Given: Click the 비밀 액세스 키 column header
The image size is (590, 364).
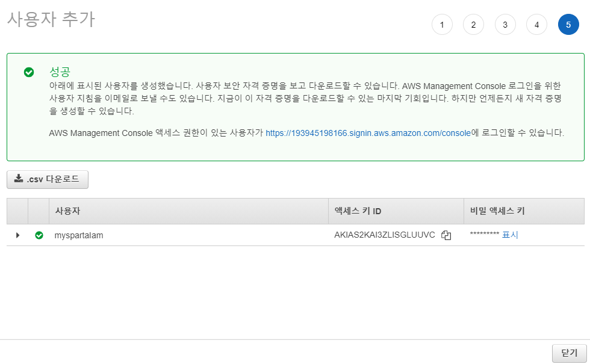Looking at the screenshot, I should tap(524, 211).
